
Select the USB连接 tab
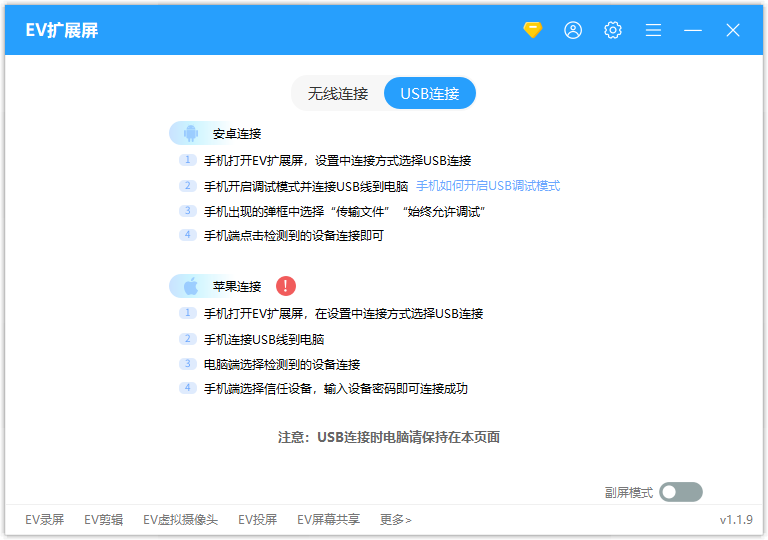point(430,93)
